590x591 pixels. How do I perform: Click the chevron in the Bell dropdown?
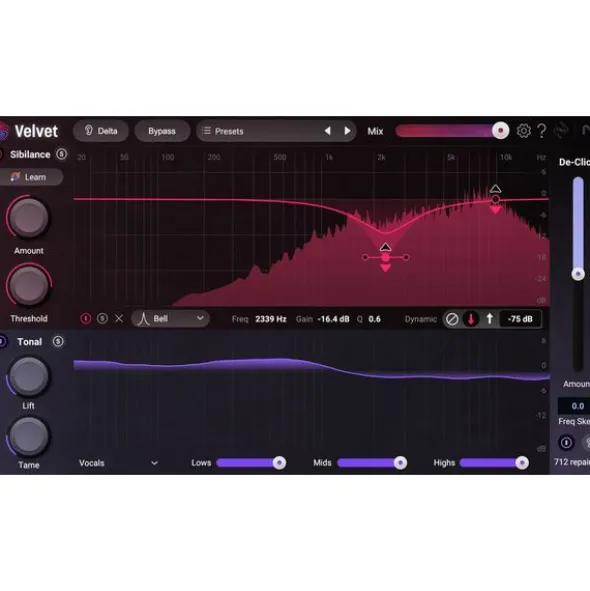[x=200, y=318]
